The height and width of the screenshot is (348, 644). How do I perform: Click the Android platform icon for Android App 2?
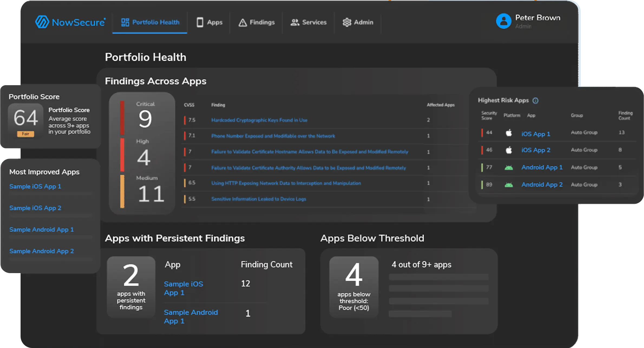tap(509, 185)
